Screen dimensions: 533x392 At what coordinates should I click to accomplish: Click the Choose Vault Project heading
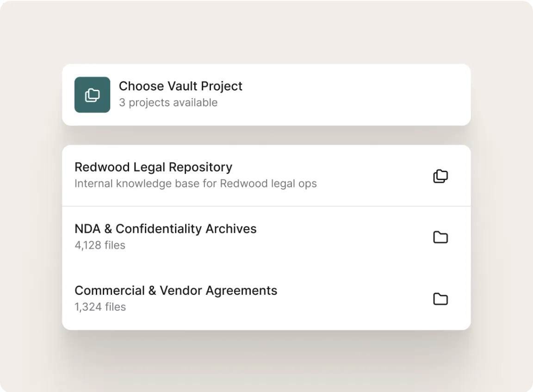[180, 86]
